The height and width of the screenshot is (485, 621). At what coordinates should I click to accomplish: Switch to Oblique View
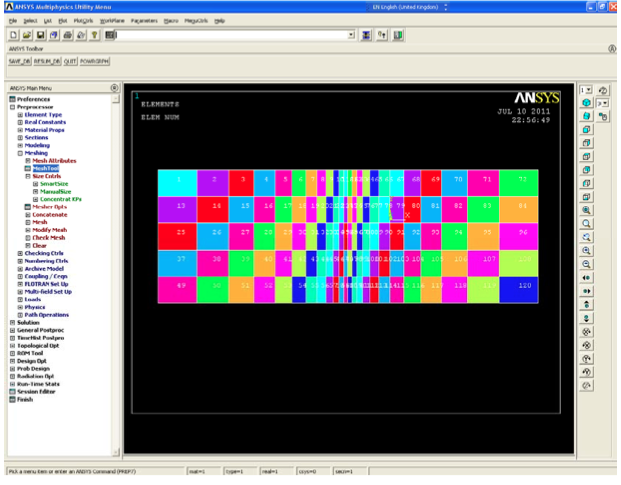587,116
